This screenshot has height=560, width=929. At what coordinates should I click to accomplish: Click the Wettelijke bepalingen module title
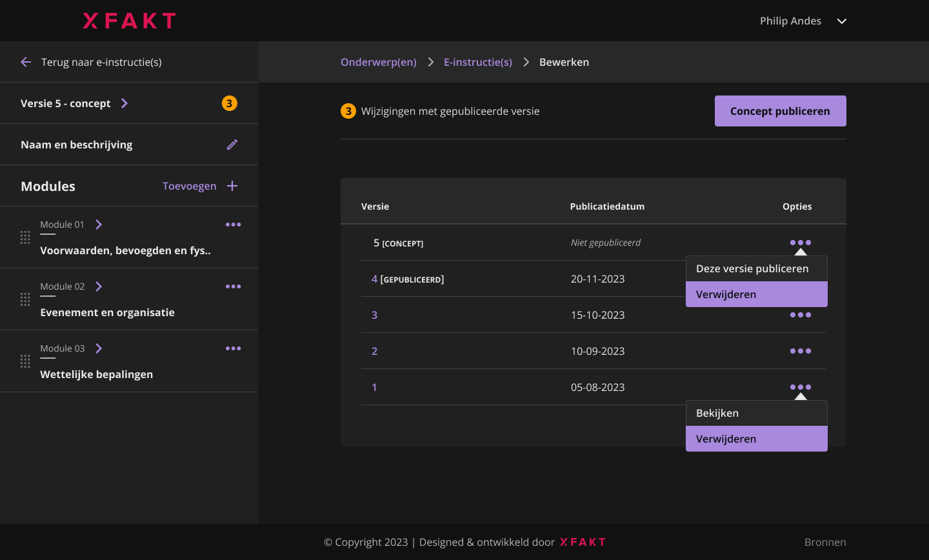(x=97, y=374)
